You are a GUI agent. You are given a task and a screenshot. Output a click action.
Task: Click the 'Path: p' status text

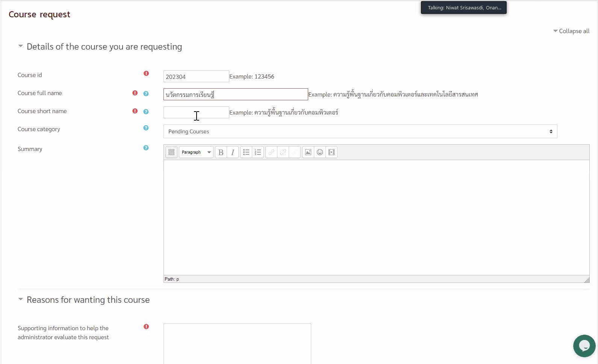pyautogui.click(x=172, y=279)
